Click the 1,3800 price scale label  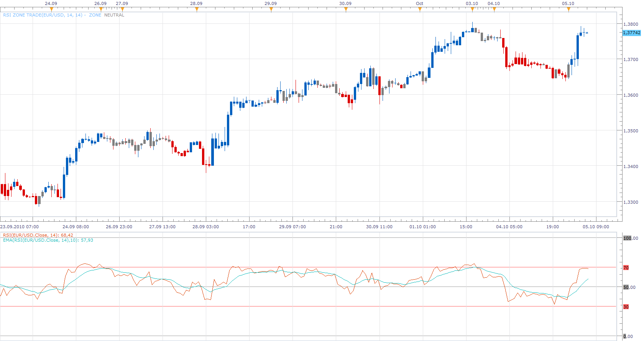(x=631, y=24)
